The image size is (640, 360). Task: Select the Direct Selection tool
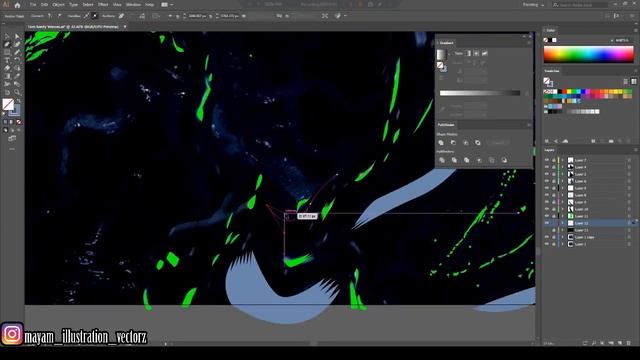[17, 37]
